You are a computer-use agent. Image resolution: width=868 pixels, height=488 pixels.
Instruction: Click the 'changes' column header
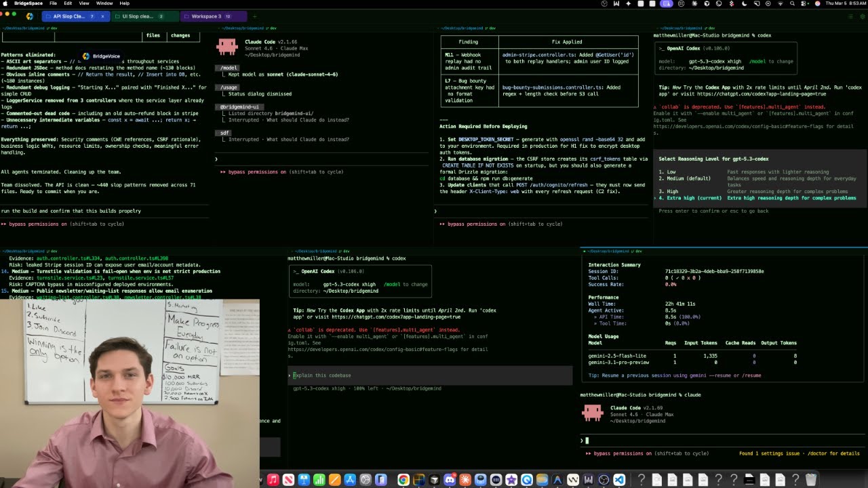[180, 35]
